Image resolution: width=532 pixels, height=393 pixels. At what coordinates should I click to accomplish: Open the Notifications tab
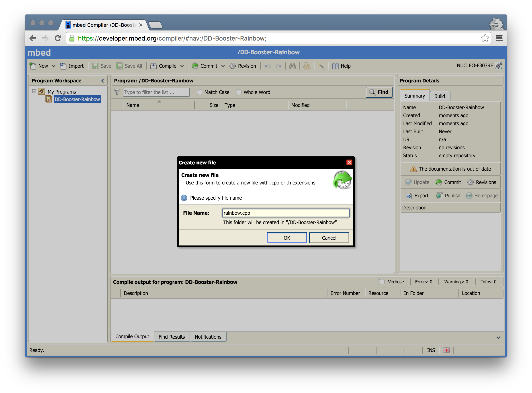point(208,337)
